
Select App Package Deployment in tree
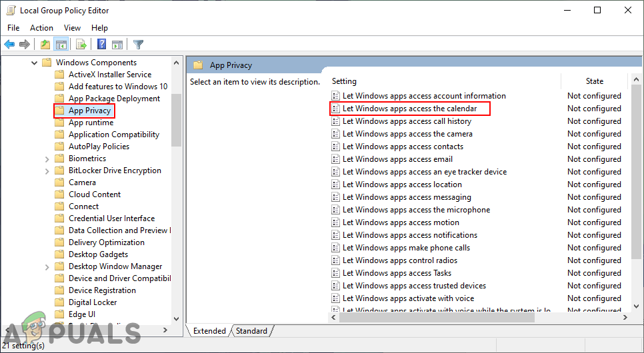click(114, 99)
